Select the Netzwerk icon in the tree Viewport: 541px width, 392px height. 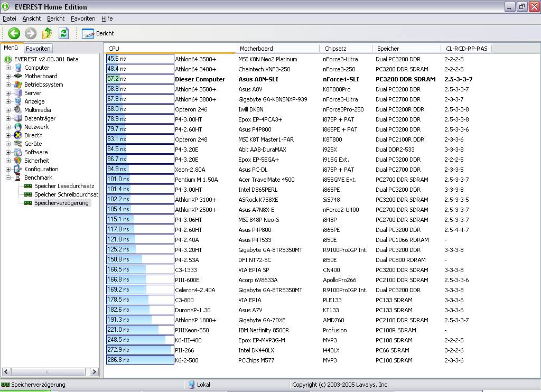pyautogui.click(x=18, y=127)
